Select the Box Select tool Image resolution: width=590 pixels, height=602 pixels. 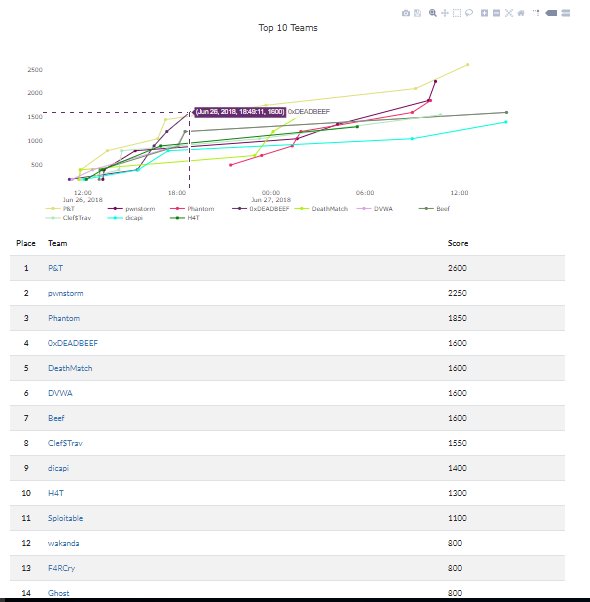(457, 13)
